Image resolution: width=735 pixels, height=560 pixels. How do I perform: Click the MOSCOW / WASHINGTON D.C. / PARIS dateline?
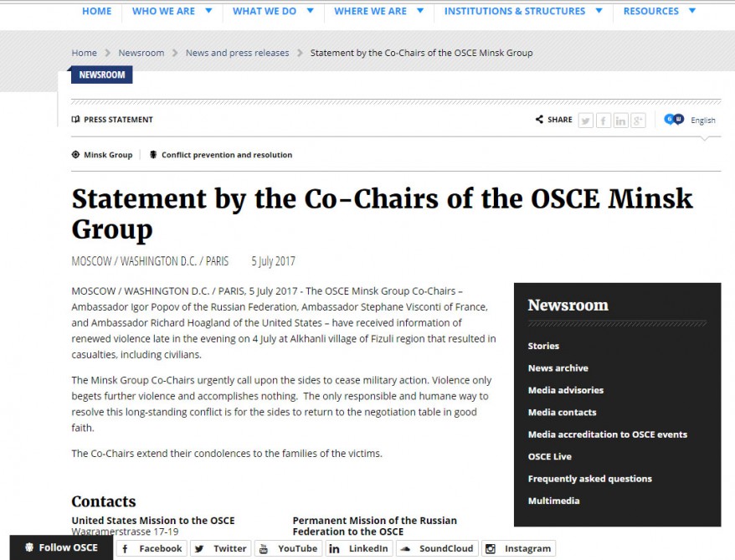150,261
